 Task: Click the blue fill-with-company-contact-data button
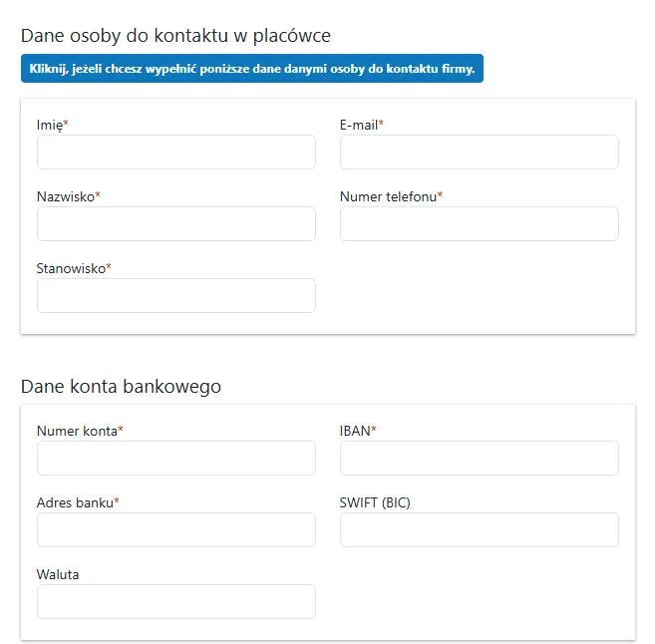252,68
